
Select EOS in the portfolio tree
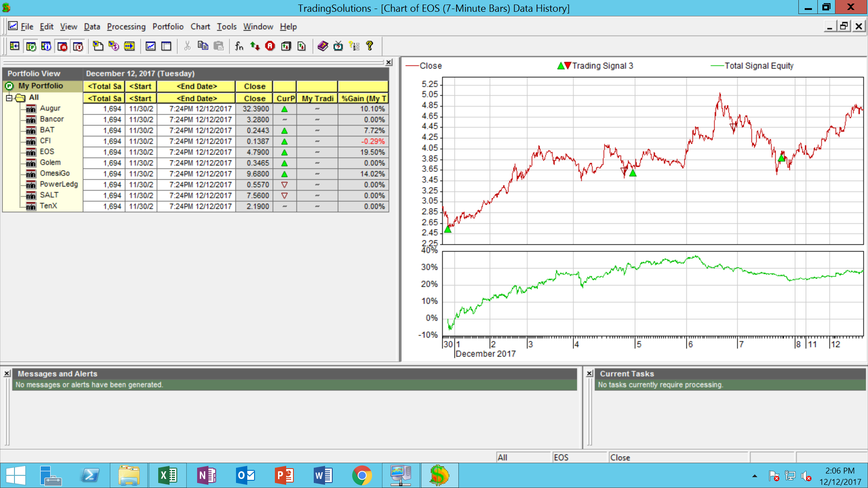click(47, 152)
